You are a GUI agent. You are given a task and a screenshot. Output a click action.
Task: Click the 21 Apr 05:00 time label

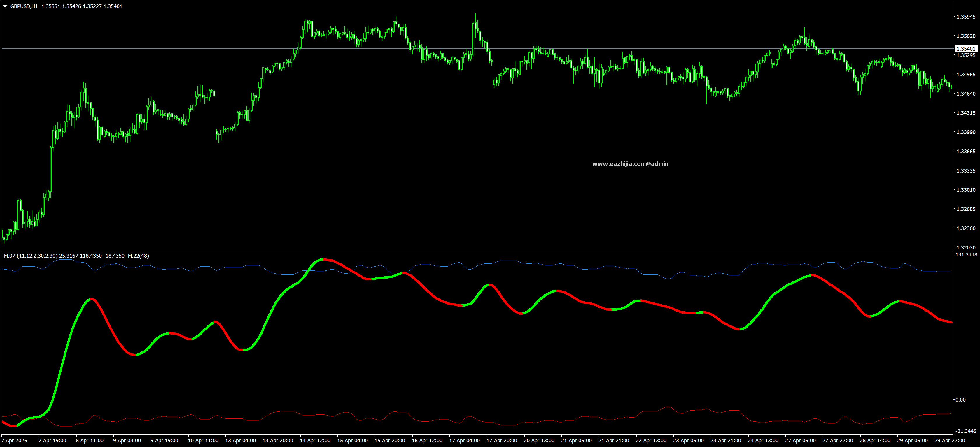(576, 441)
